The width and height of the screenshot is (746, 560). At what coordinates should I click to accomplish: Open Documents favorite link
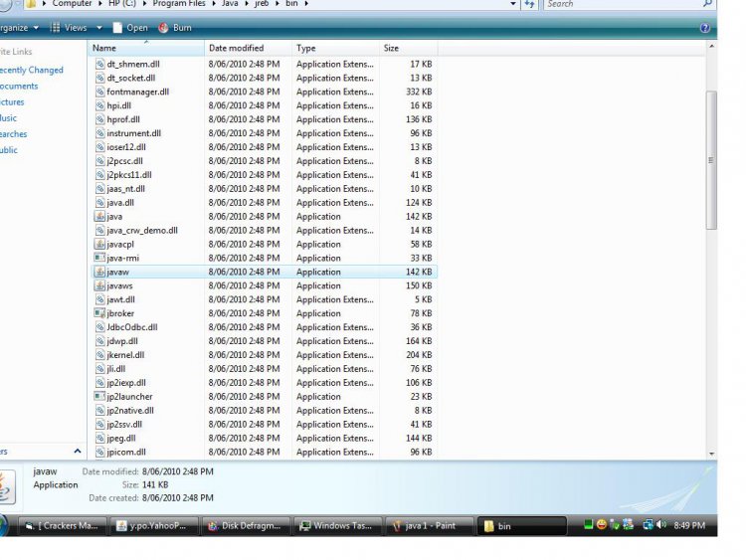(19, 87)
